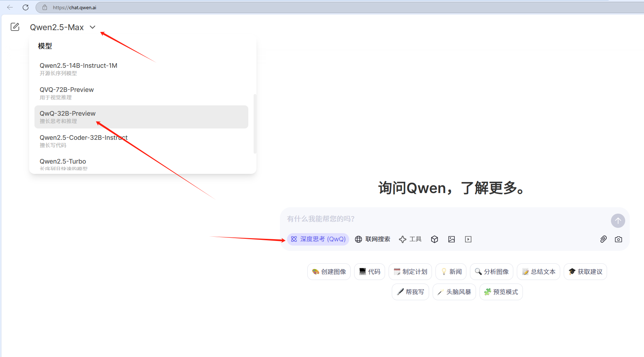The width and height of the screenshot is (644, 357).
Task: Select Qwen2.5-Coder-32B-Instruct model
Action: [141, 141]
